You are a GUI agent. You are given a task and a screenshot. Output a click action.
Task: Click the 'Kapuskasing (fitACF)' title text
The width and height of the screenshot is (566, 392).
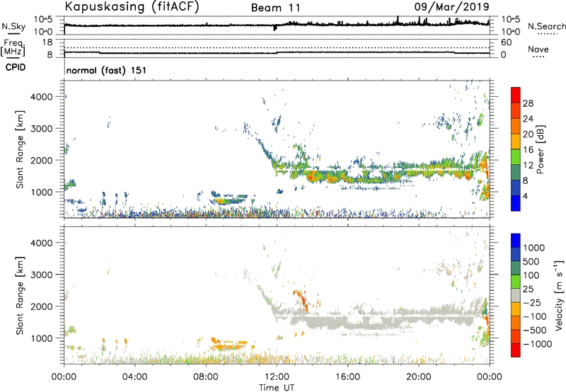click(x=132, y=7)
